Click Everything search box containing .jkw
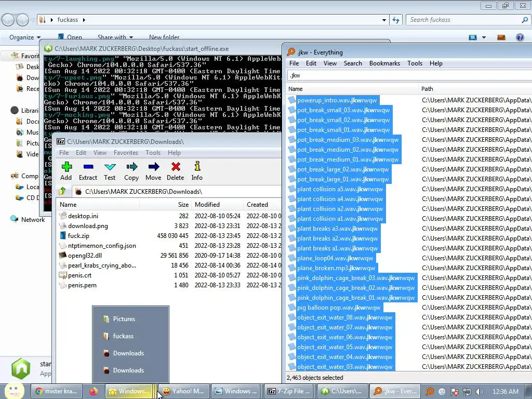This screenshot has width=532, height=399. pos(409,75)
